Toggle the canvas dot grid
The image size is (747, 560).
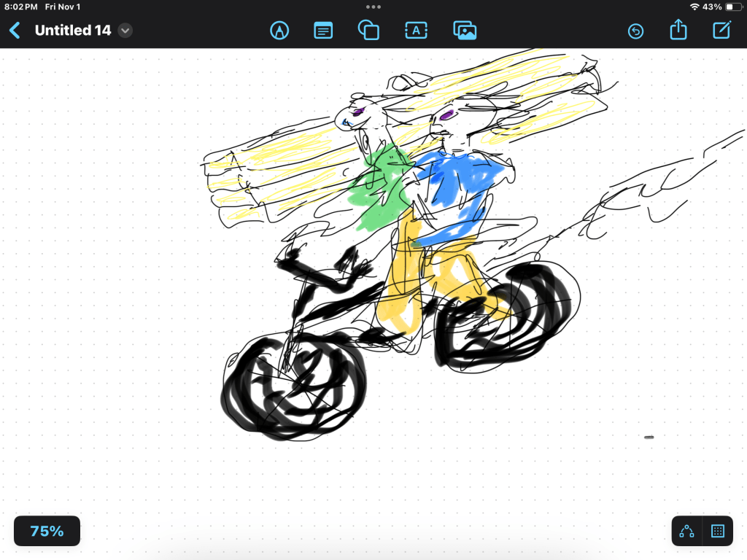[717, 531]
